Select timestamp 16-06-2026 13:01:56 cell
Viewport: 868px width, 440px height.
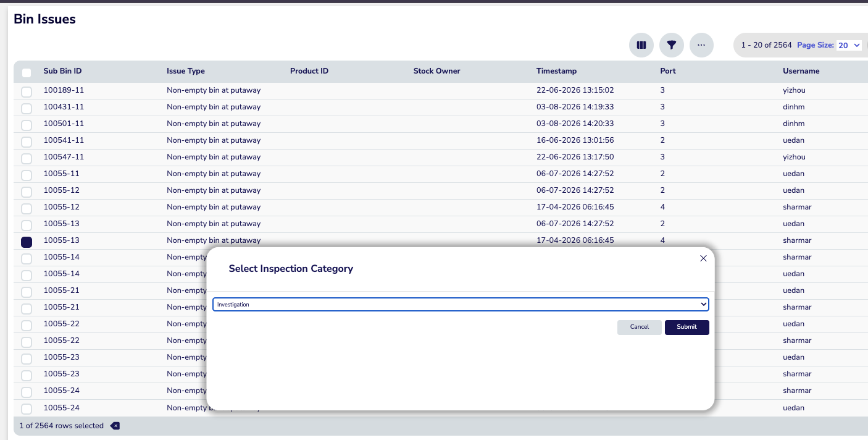(575, 140)
